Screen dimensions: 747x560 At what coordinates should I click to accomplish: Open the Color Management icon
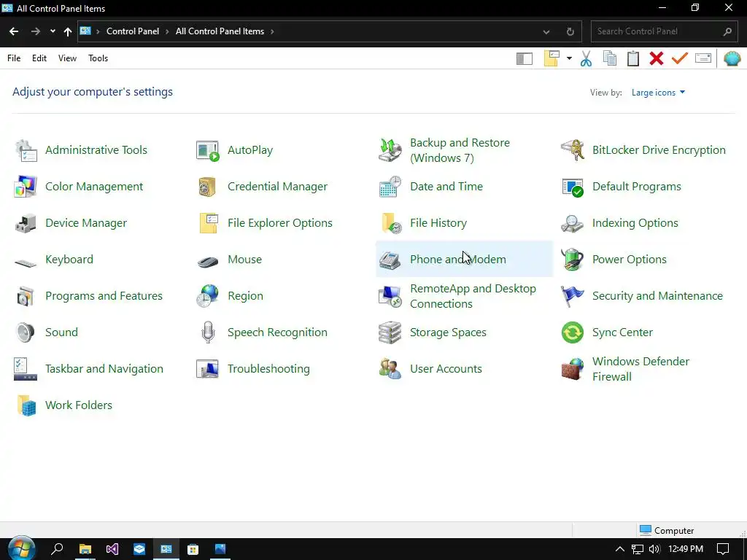[x=26, y=187]
